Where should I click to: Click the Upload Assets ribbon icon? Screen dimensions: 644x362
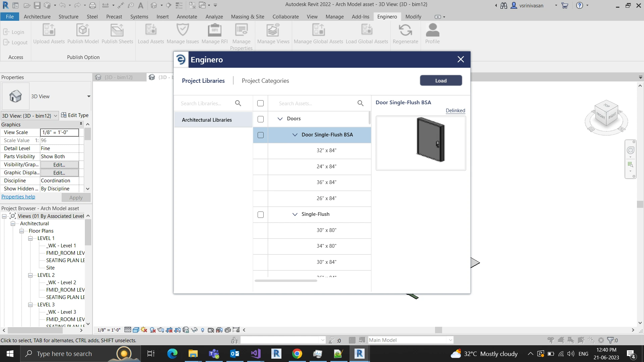[49, 30]
